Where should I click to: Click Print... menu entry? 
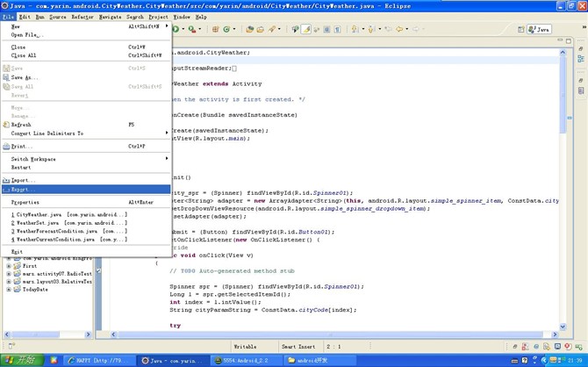pyautogui.click(x=86, y=147)
